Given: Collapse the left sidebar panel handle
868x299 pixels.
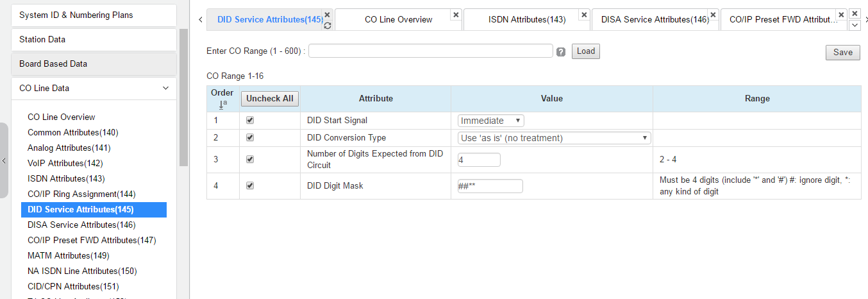Looking at the screenshot, I should click(x=4, y=160).
